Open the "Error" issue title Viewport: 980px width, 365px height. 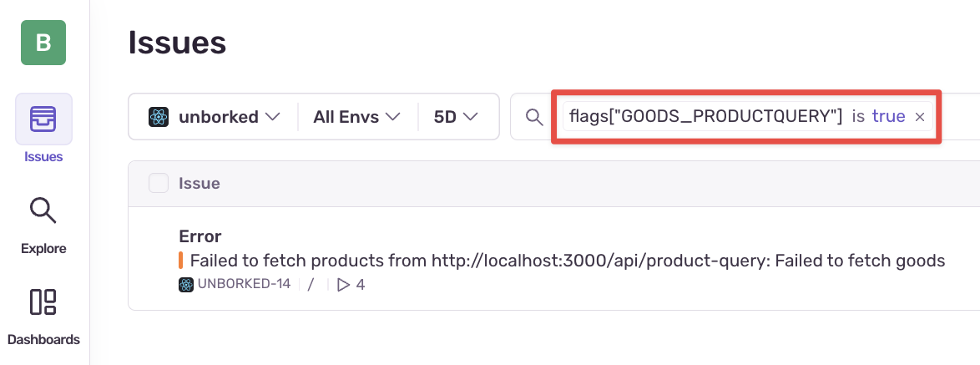point(200,236)
